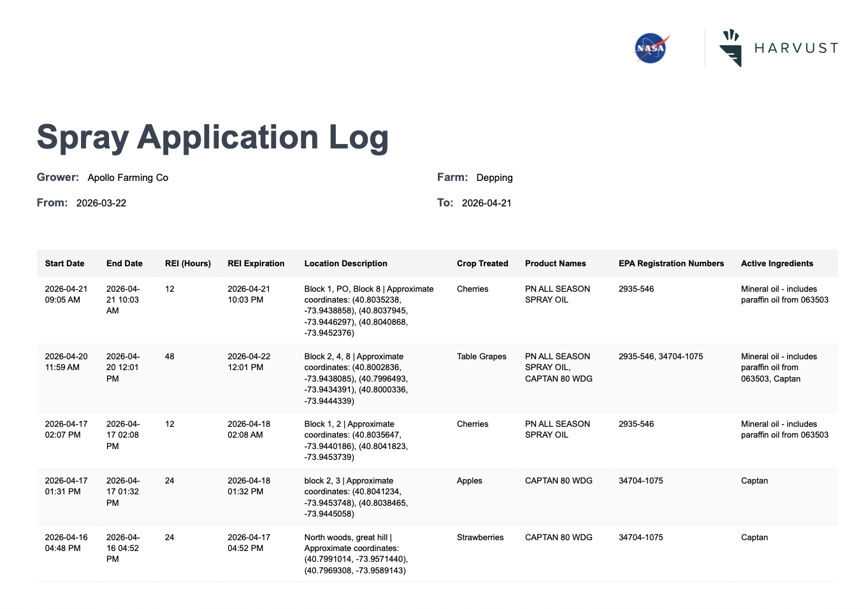Image resolution: width=868 pixels, height=609 pixels.
Task: Select ingredients ending with "063503, Captan"
Action: (779, 368)
